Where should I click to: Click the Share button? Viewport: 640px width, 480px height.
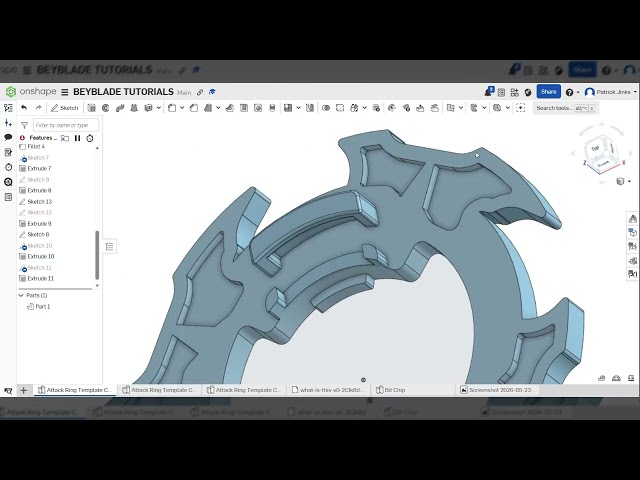point(549,92)
